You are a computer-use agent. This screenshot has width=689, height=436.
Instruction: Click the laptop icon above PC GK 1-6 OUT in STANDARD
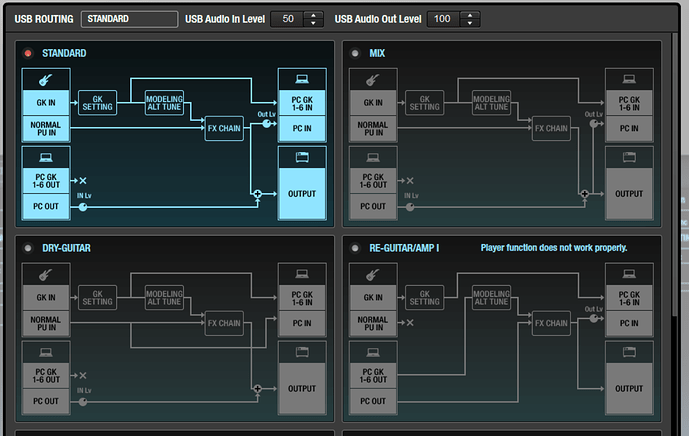pyautogui.click(x=44, y=155)
